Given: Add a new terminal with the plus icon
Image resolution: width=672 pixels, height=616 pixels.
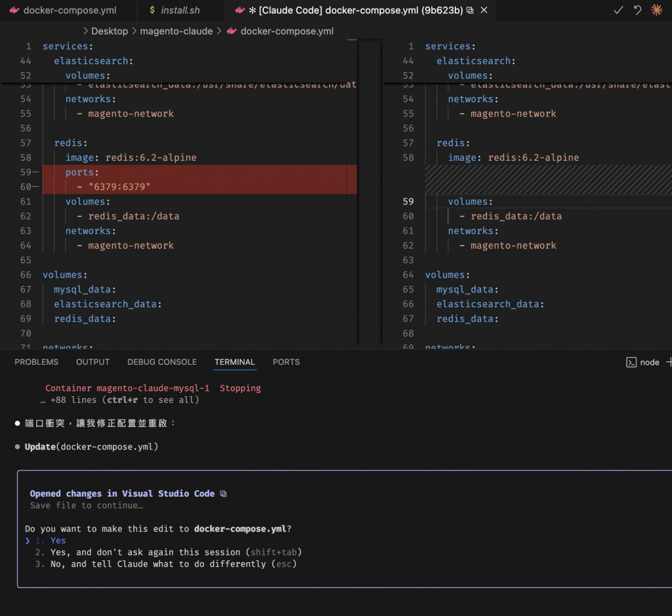Looking at the screenshot, I should click(669, 362).
